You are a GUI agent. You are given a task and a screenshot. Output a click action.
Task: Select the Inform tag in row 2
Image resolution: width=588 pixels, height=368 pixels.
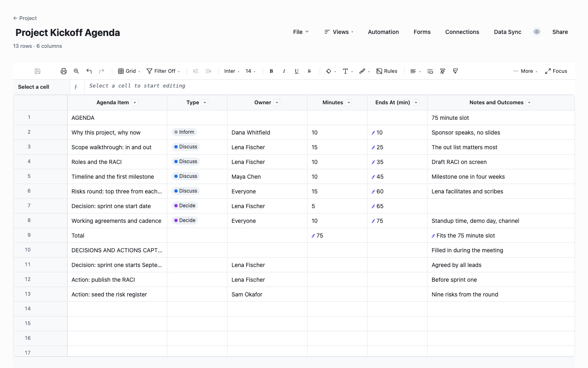[x=184, y=132]
